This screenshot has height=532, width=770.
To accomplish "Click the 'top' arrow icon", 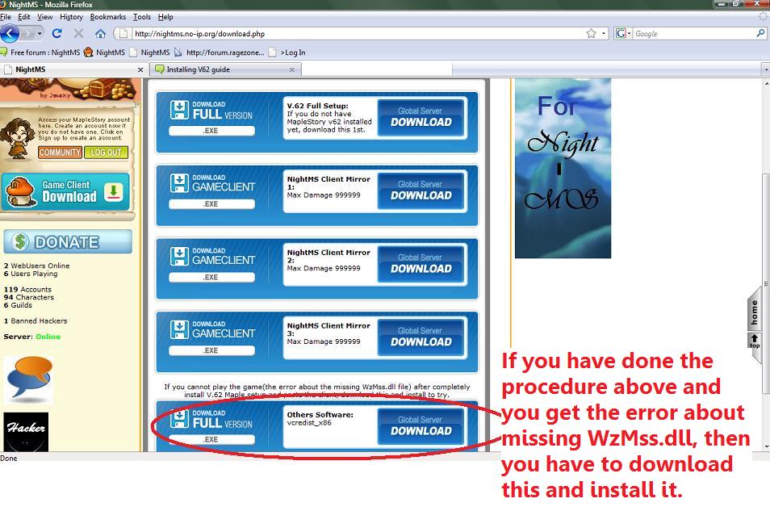I will [x=755, y=341].
